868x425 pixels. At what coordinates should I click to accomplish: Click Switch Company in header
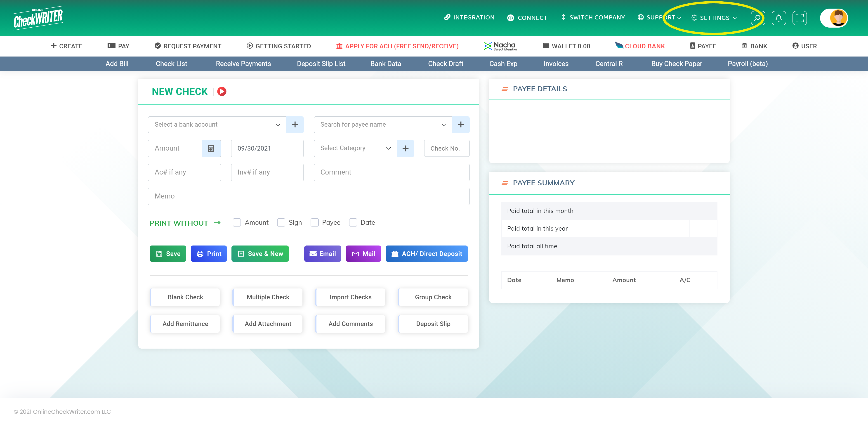(x=593, y=18)
